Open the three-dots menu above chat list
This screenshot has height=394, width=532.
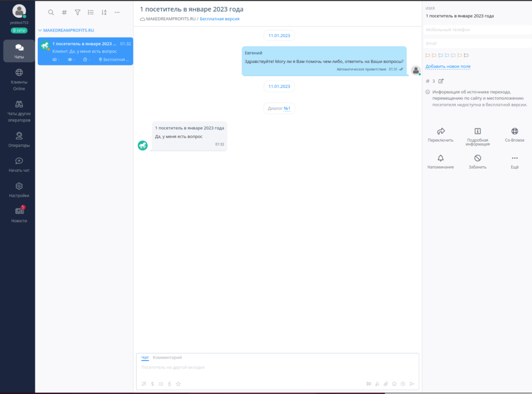117,12
